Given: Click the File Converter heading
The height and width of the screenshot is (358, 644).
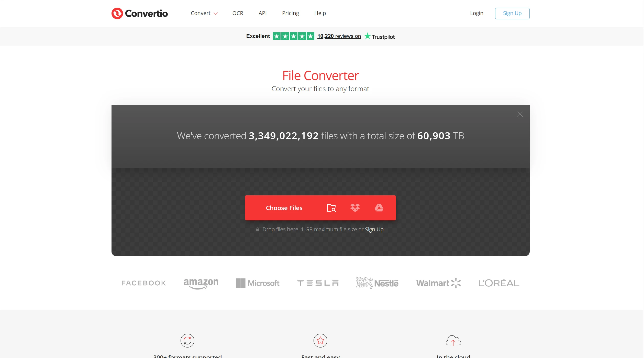Looking at the screenshot, I should point(320,76).
